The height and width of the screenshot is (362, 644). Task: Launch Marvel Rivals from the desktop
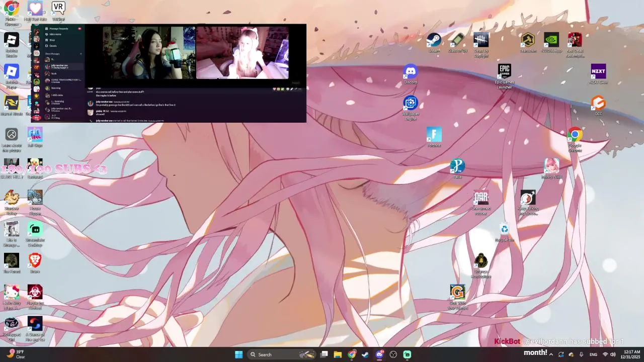(11, 106)
